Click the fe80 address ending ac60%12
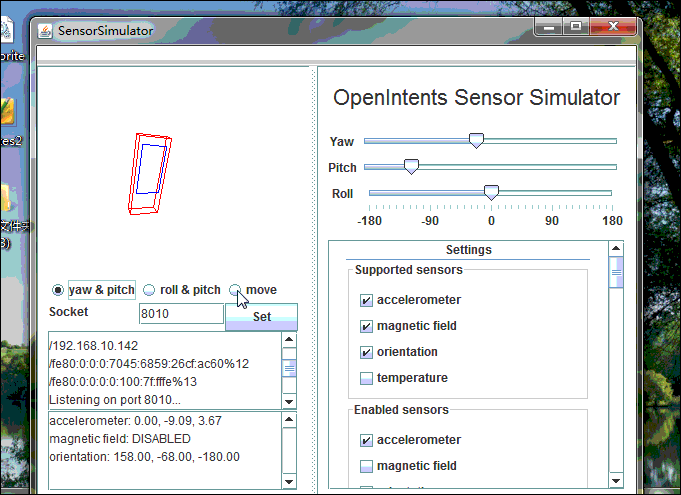 point(149,364)
